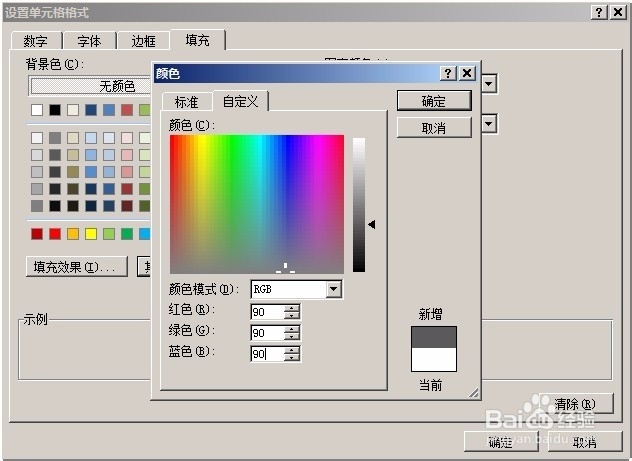Click inside the 蓝色(B) value field
Viewport: 632px width, 461px height.
267,354
